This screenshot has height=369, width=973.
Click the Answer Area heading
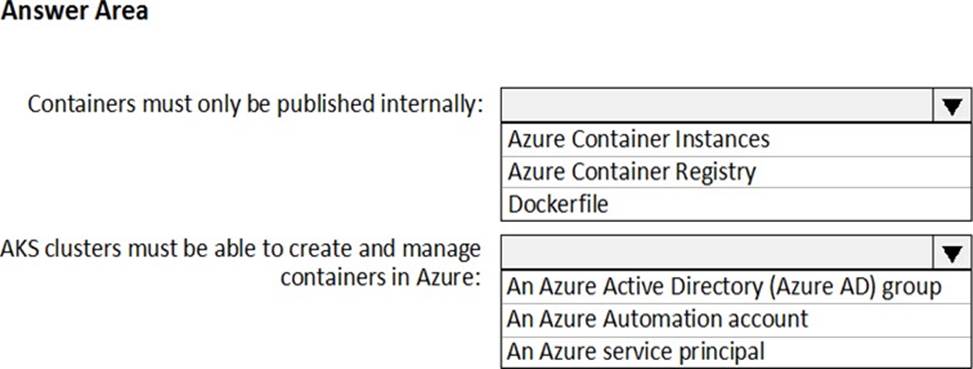[x=74, y=11]
